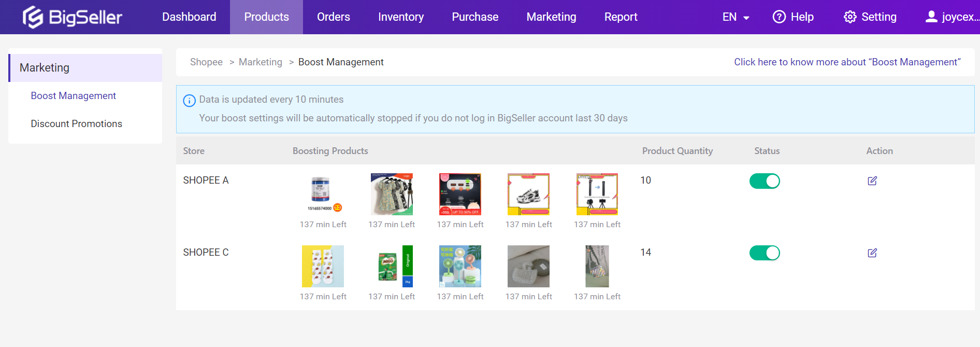The height and width of the screenshot is (347, 980).
Task: Click the info icon in notice banner
Action: coord(190,100)
